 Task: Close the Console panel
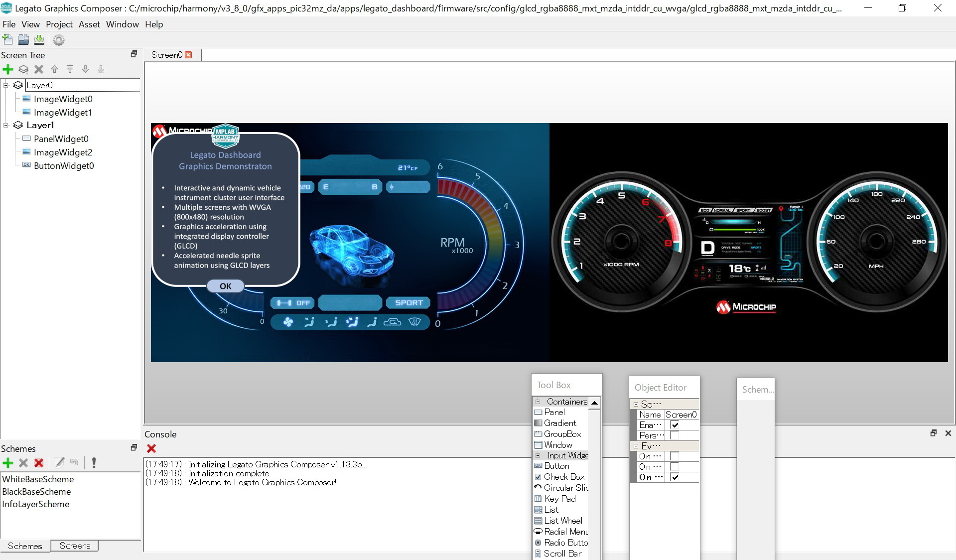pyautogui.click(x=948, y=433)
